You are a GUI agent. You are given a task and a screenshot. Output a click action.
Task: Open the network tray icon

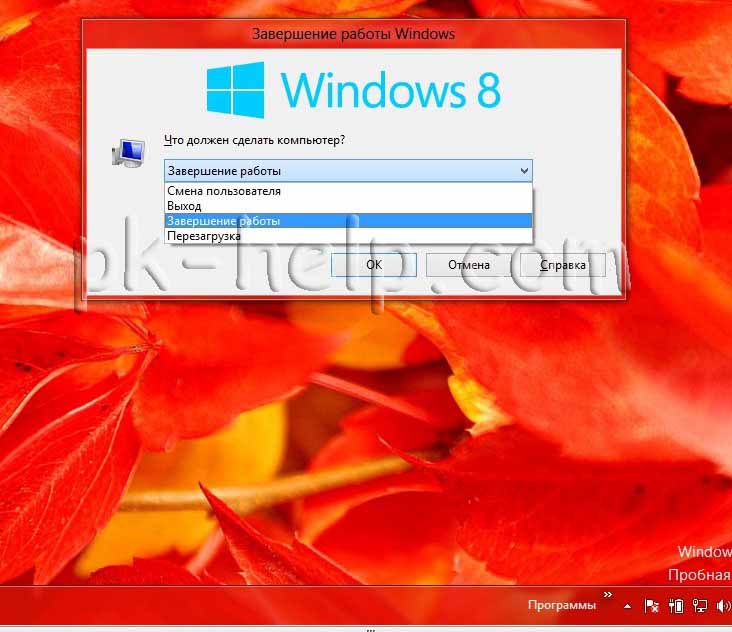pyautogui.click(x=699, y=606)
